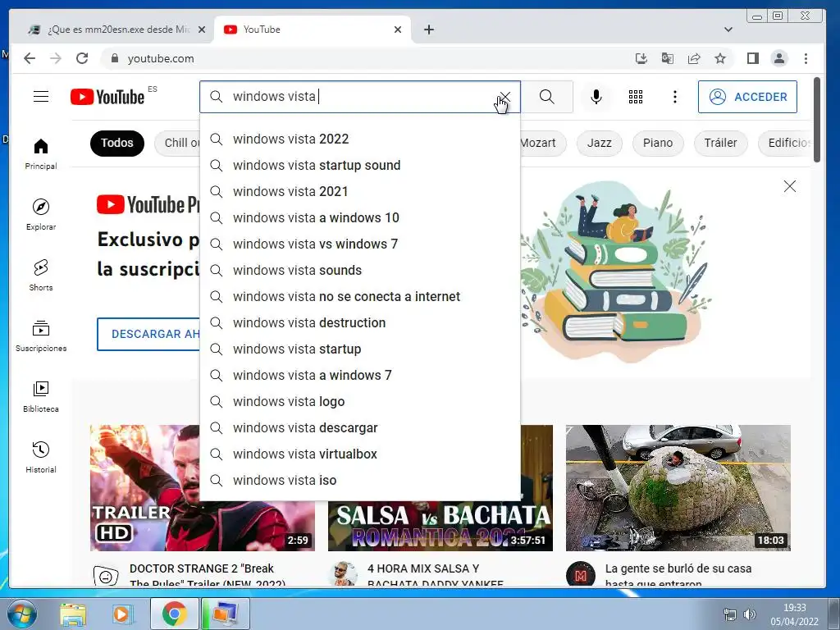840x630 pixels.
Task: Launch Windows Media Player from taskbar
Action: coord(122,614)
